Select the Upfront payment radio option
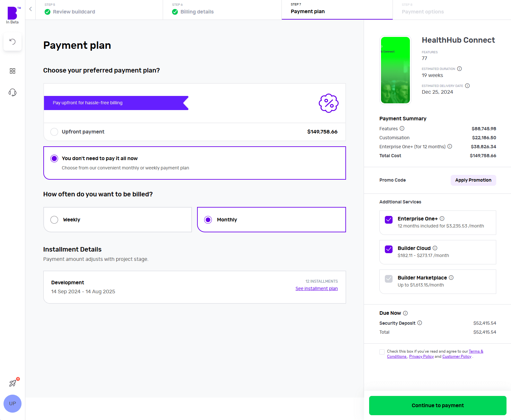 [x=54, y=132]
